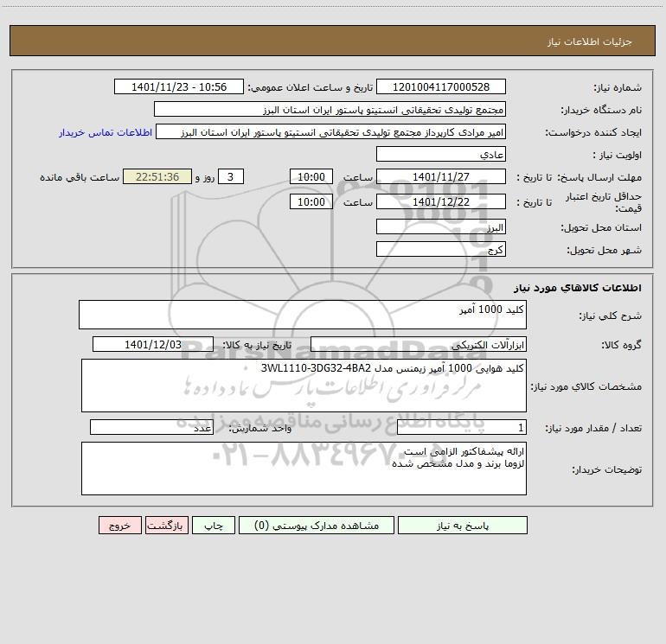Screen dimensions: 666x644
Task: Click the announcement date field 1401/11/23 - 10:56
Action: coord(179,86)
